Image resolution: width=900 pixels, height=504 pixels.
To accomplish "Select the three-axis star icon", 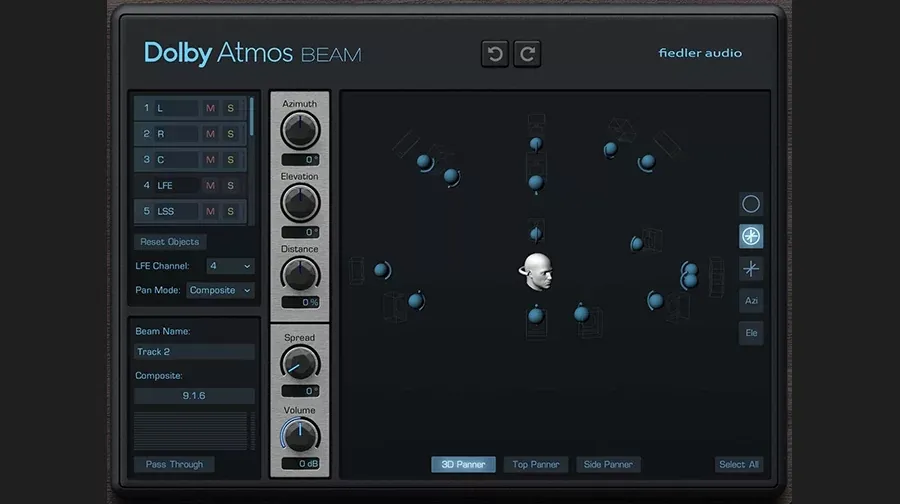I will click(x=751, y=269).
